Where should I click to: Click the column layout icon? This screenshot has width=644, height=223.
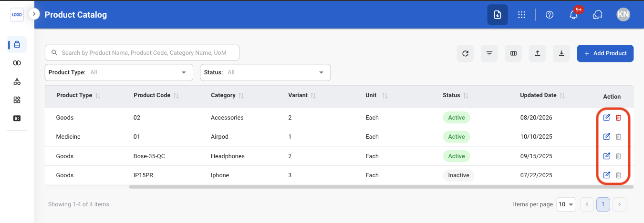513,53
